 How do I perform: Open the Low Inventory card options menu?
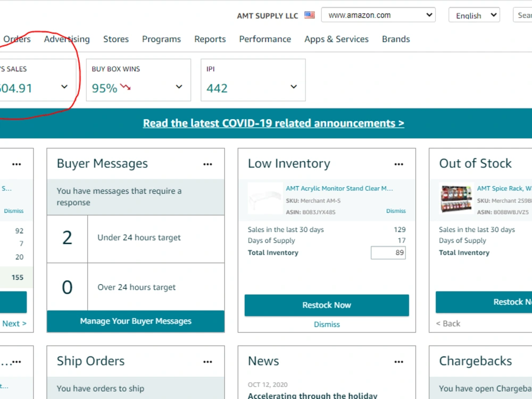point(398,164)
